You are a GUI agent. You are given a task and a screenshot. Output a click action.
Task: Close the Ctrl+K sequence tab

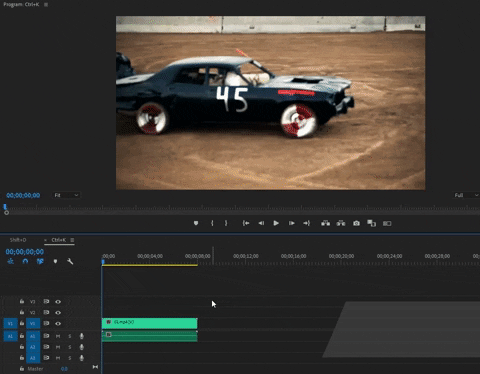coord(46,240)
